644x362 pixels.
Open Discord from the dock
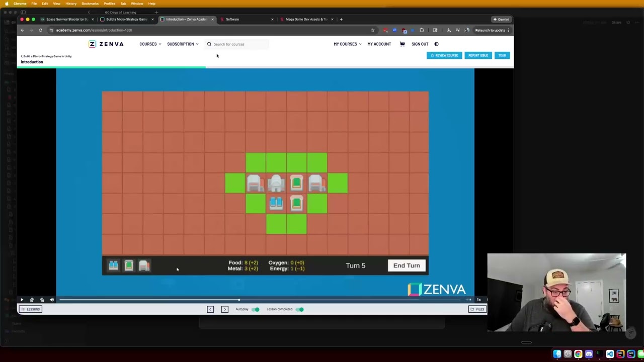[589, 354]
